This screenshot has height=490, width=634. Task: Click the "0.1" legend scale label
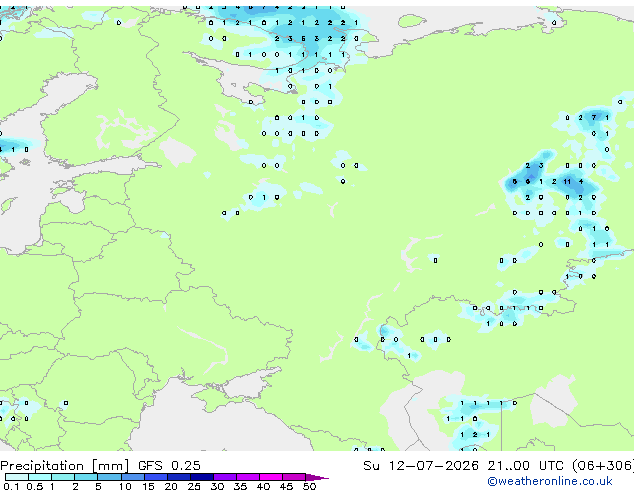tap(11, 486)
